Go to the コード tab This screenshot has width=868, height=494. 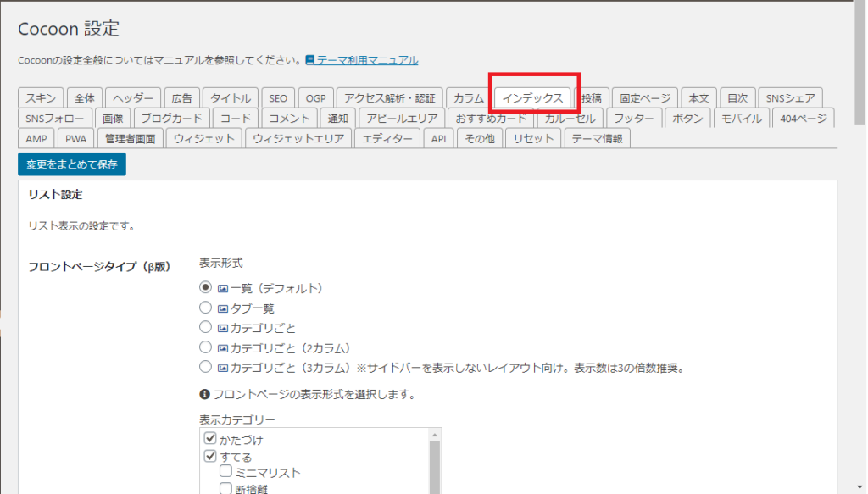pyautogui.click(x=236, y=119)
